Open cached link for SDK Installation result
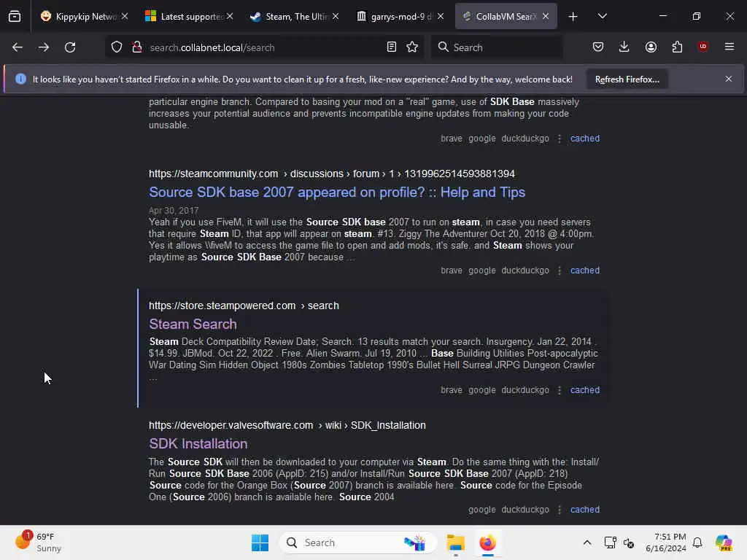 coord(585,510)
